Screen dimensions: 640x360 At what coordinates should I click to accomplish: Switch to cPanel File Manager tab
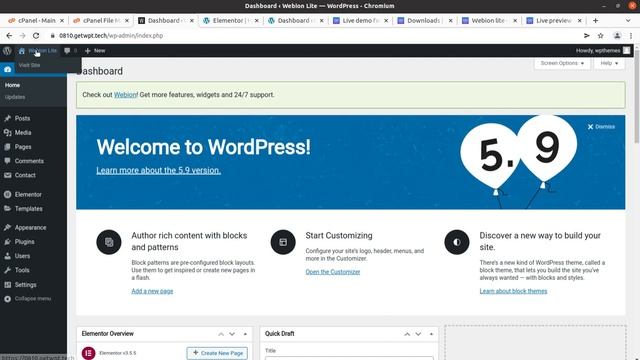tap(101, 20)
